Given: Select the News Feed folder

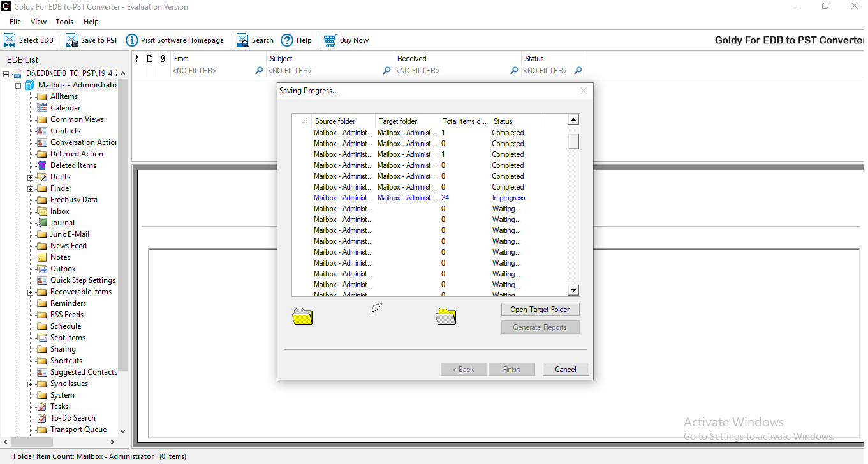Looking at the screenshot, I should [68, 246].
